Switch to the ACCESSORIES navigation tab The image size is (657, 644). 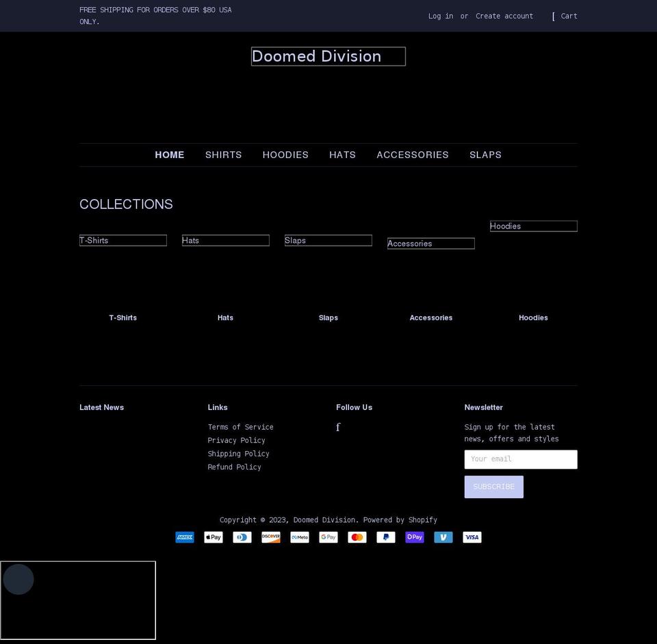click(413, 155)
